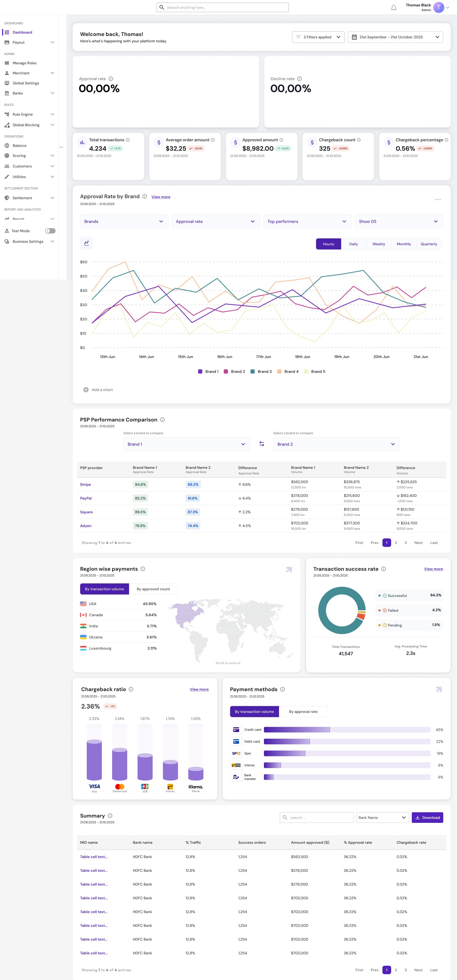The width and height of the screenshot is (457, 980).
Task: Click the Chargeback ratio info icon
Action: [x=131, y=689]
